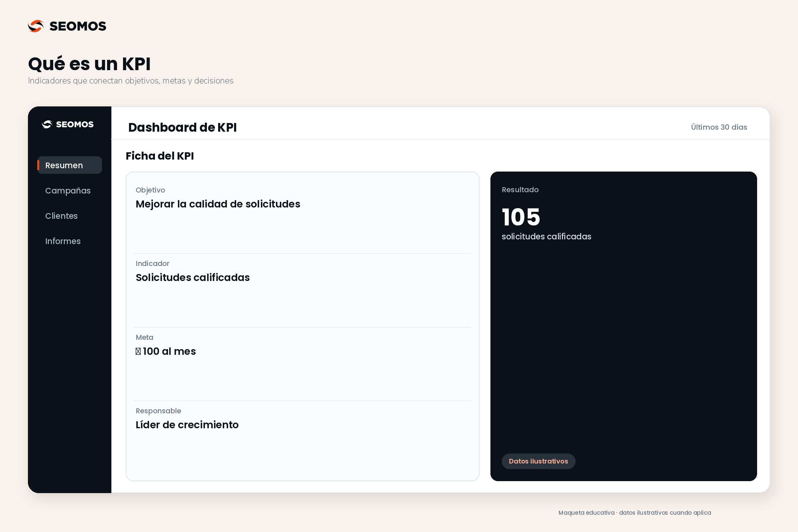798x532 pixels.
Task: Click the subtitle Indicadores que conectan objetivos
Action: pos(131,81)
